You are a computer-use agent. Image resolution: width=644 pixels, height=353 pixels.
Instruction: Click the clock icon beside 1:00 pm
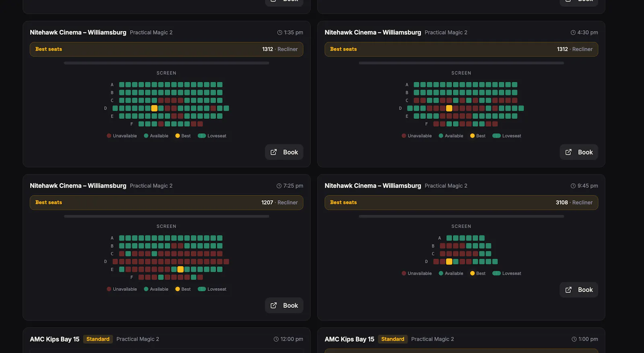pyautogui.click(x=574, y=339)
